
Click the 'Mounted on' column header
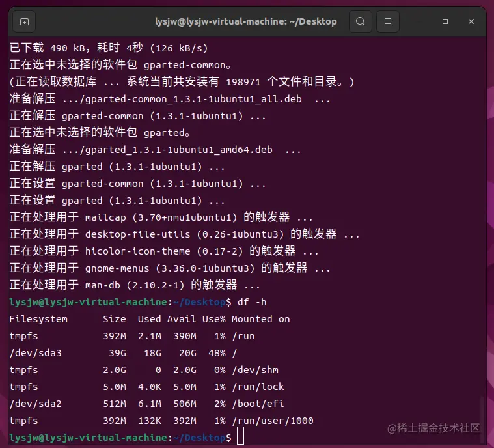[x=260, y=319]
